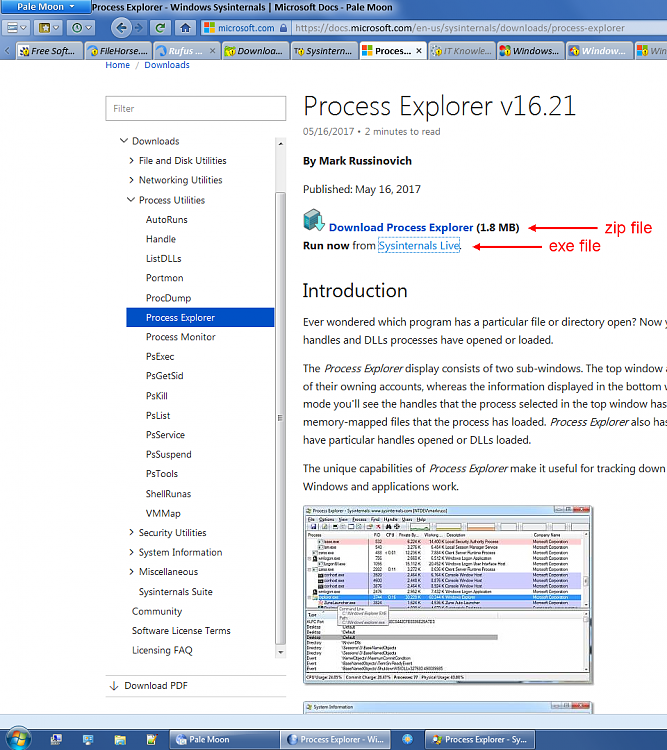Expand File and Disk Utilities
This screenshot has width=667, height=750.
click(131, 161)
